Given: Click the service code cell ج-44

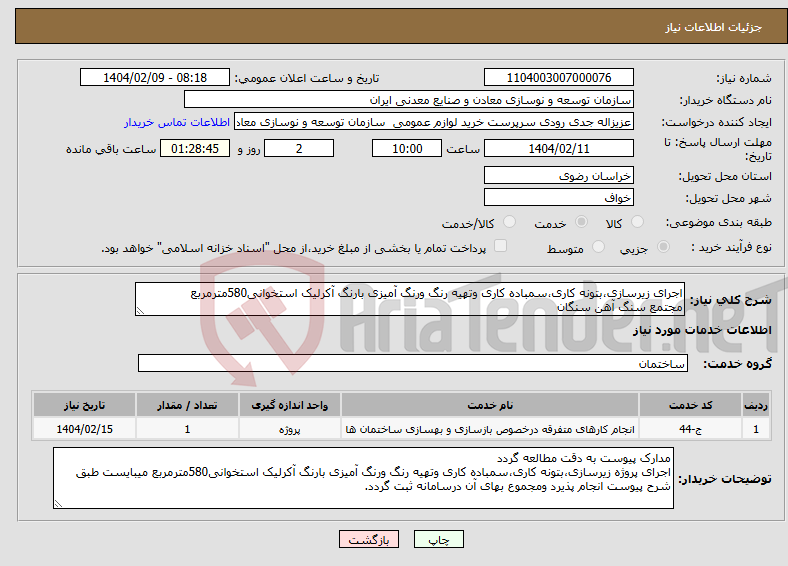Looking at the screenshot, I should pyautogui.click(x=691, y=429).
